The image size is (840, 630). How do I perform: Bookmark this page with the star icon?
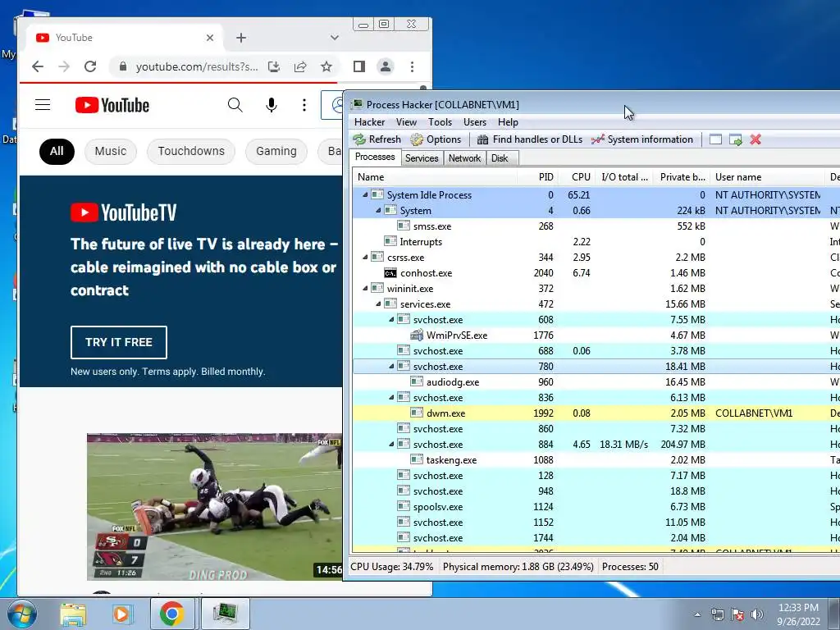pyautogui.click(x=326, y=66)
